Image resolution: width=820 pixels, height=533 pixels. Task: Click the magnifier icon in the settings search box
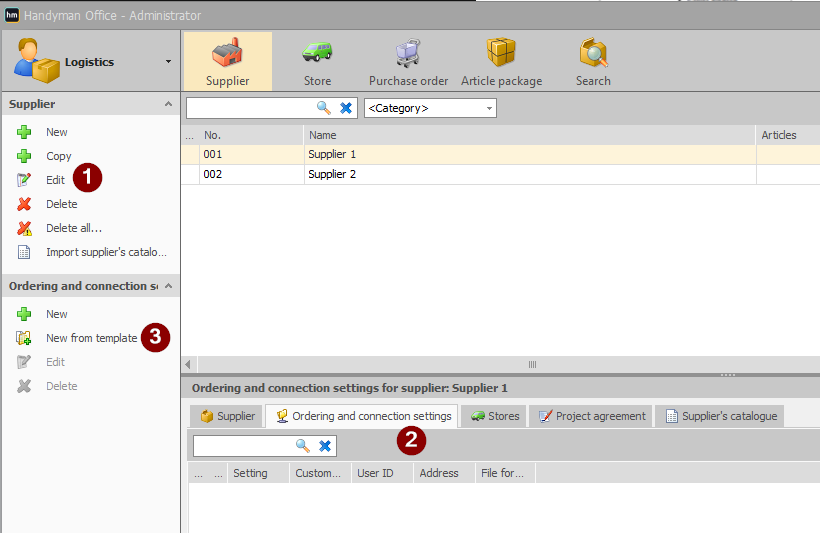[x=303, y=446]
